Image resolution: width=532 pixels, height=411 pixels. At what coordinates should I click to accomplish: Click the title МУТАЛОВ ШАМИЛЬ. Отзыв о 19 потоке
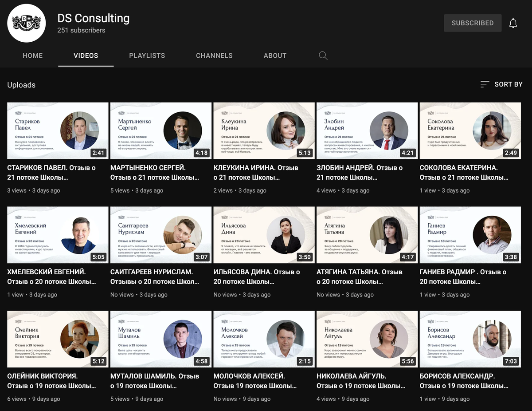coord(155,381)
